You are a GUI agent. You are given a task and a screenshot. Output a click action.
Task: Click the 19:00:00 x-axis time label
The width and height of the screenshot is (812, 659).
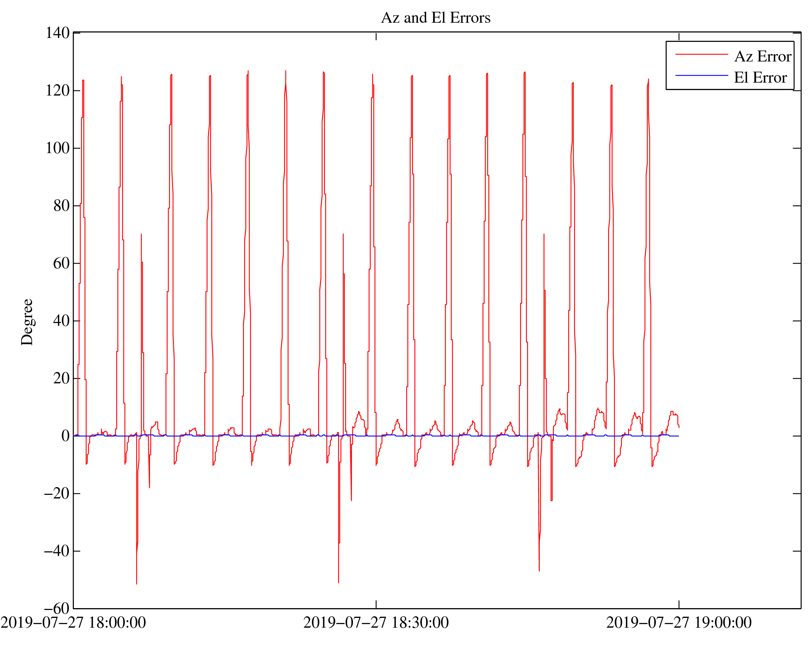click(679, 623)
